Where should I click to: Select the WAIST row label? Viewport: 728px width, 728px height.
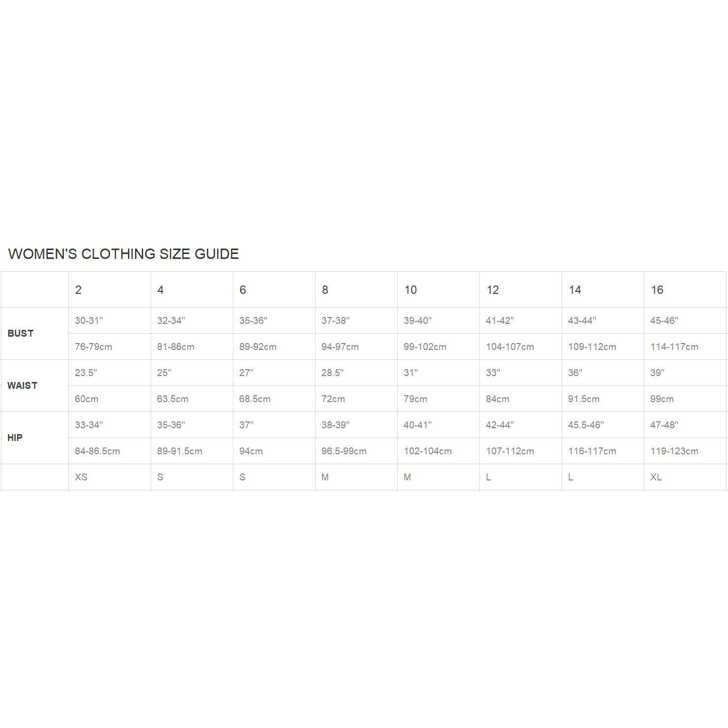coord(22,385)
